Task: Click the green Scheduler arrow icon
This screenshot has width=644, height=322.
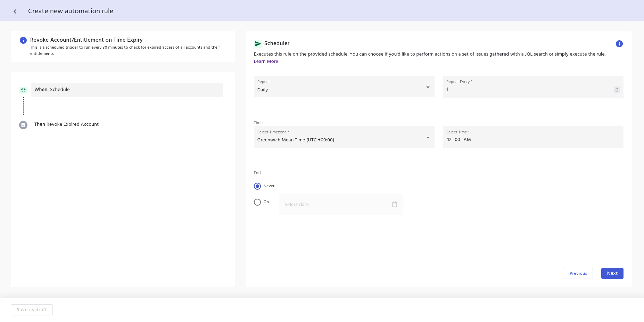Action: click(x=258, y=44)
